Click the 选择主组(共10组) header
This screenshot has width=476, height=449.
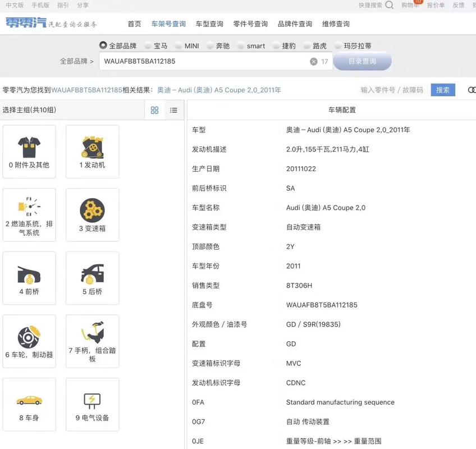(29, 110)
